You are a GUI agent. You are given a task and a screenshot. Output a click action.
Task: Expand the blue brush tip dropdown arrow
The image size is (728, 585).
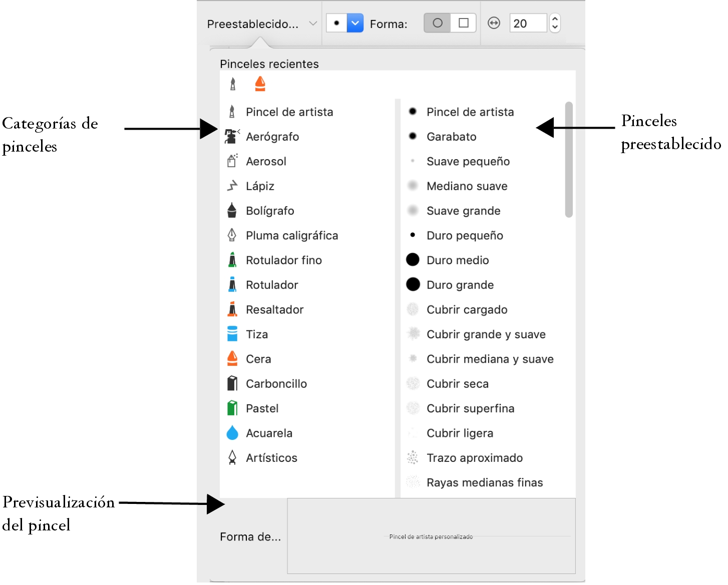coord(355,23)
